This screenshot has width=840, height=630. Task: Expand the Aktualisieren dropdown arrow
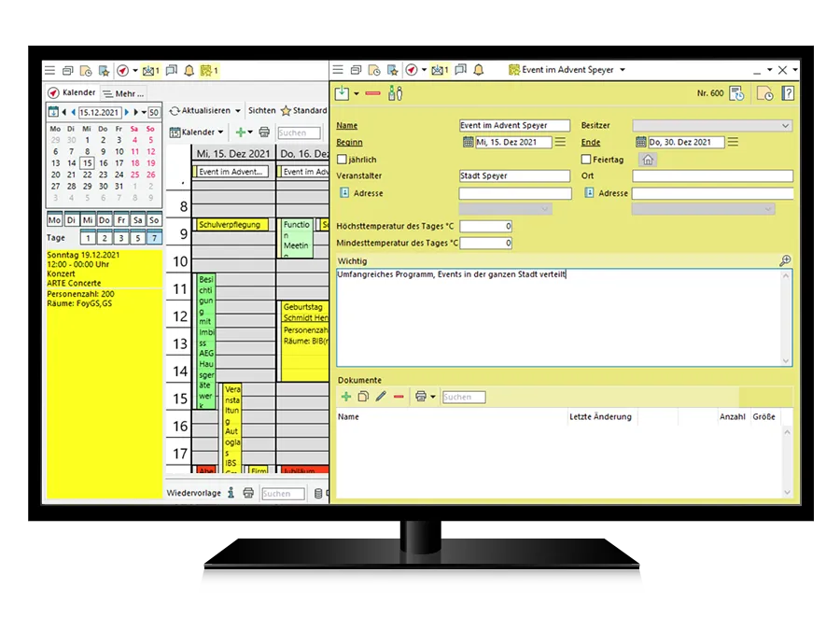[238, 111]
